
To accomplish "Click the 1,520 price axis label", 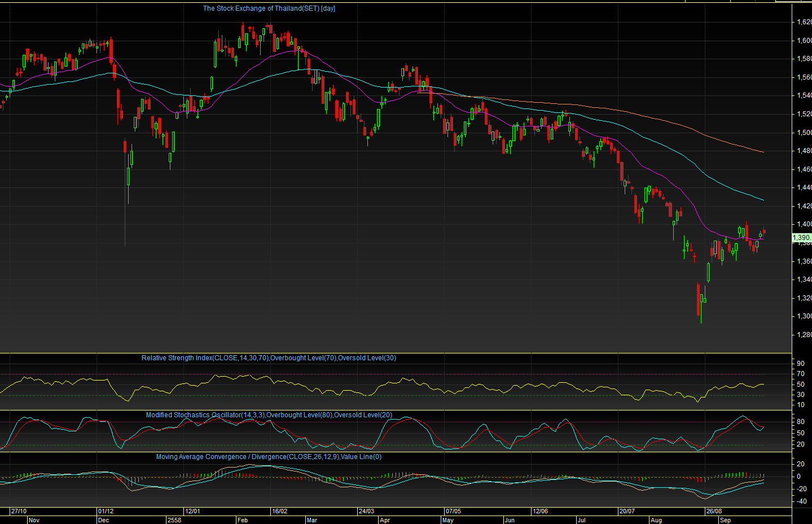I will coord(804,114).
